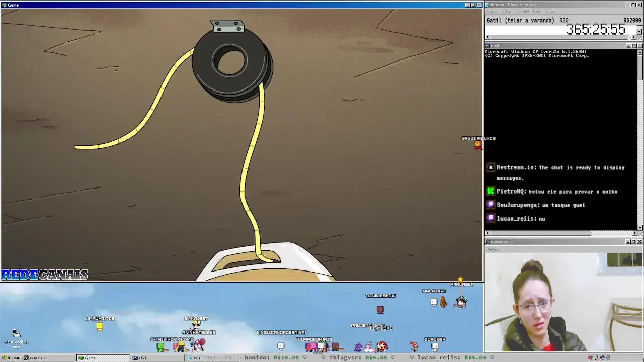Click Notepad horizontal scroll right arrow
Viewport: 644px width, 362px height.
coord(634,37)
